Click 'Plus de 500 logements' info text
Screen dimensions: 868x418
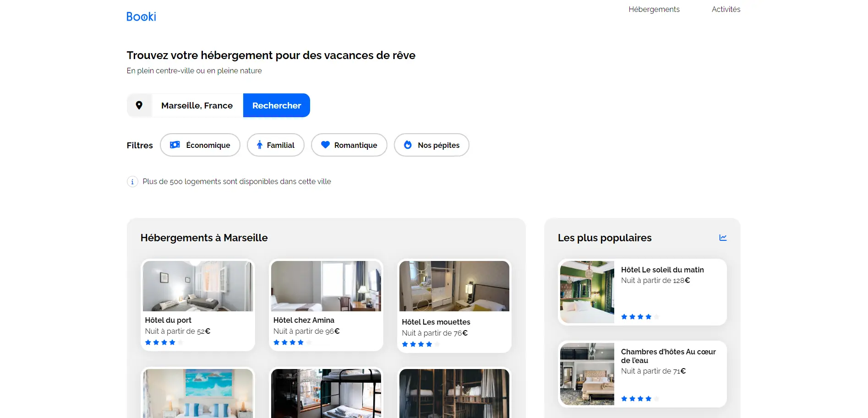(237, 181)
